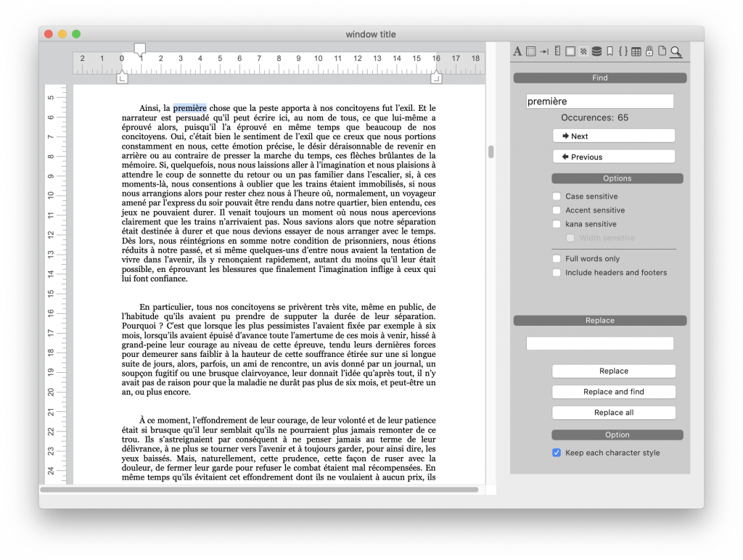Click the left margin marker below ruler
This screenshot has height=560, width=743.
tap(122, 78)
